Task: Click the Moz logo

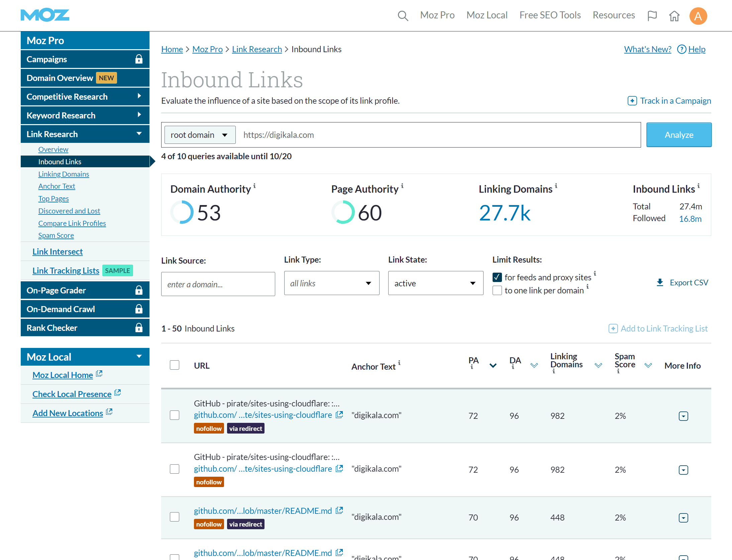Action: [45, 15]
